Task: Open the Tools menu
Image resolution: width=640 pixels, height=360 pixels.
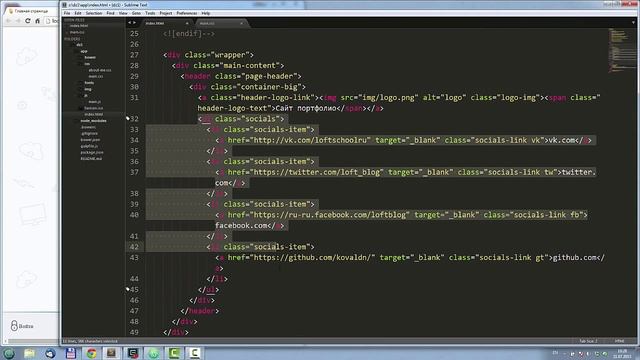Action: point(150,13)
